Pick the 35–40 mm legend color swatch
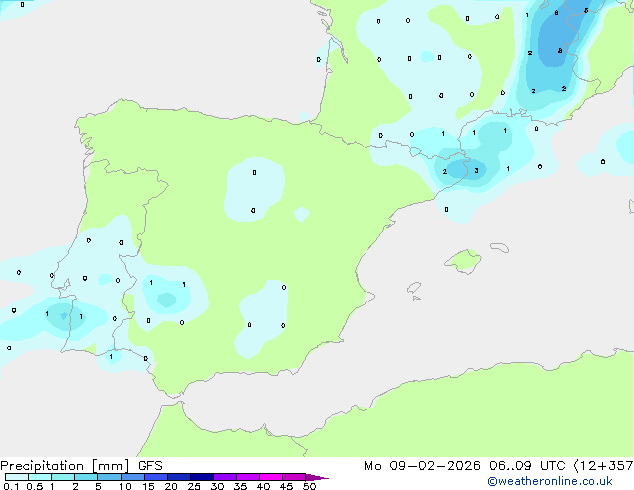The height and width of the screenshot is (490, 634). [x=248, y=477]
